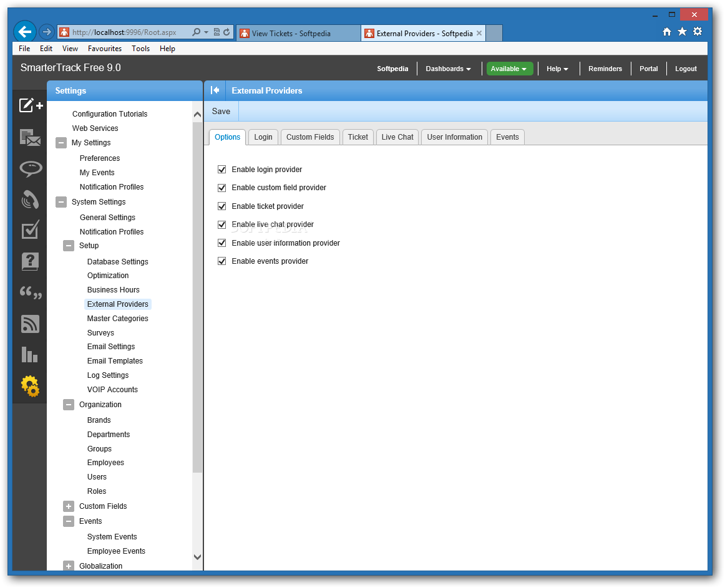
Task: Open the address bar dropdown arrow
Action: click(x=207, y=32)
